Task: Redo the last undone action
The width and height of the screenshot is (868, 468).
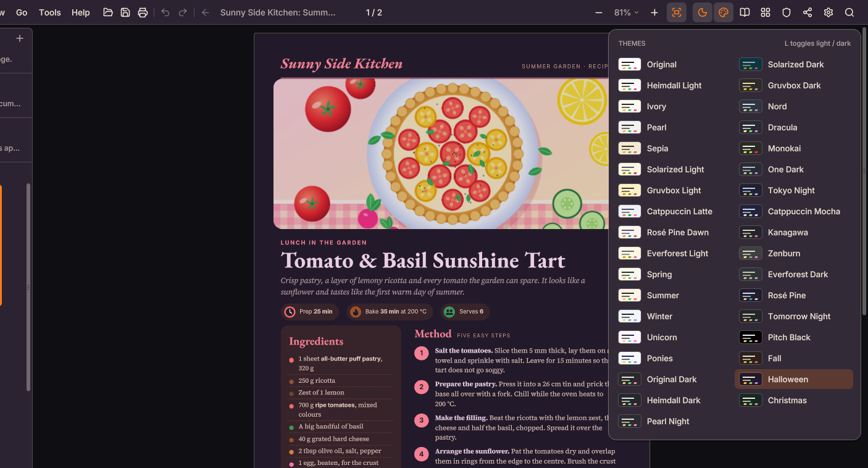Action: click(x=183, y=12)
